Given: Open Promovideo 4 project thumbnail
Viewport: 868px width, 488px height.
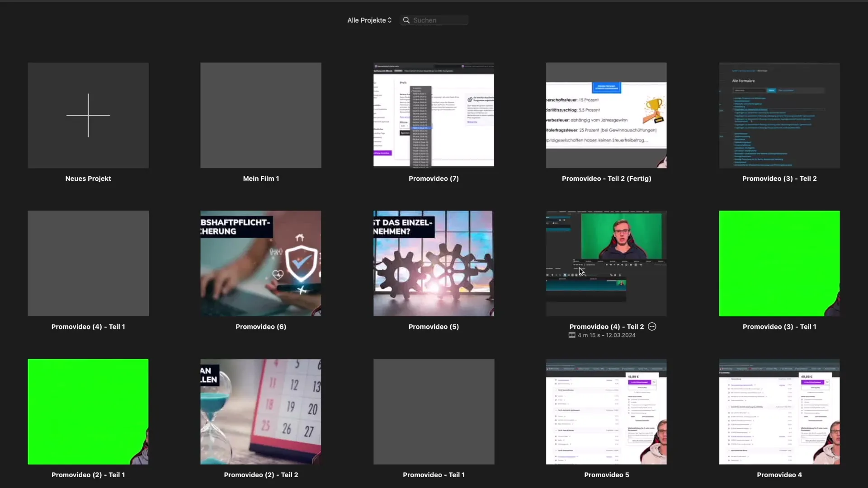Looking at the screenshot, I should (779, 412).
